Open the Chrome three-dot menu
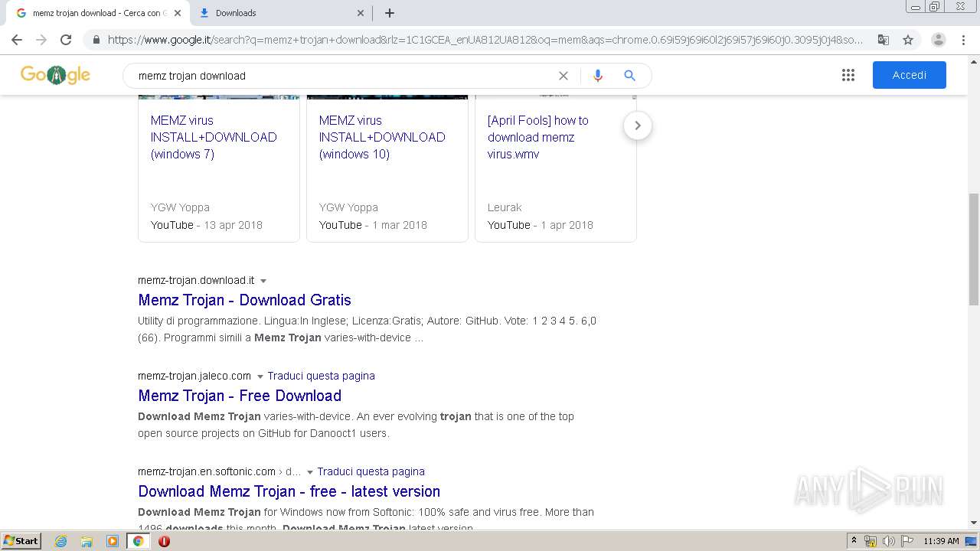The image size is (980, 551). click(964, 40)
